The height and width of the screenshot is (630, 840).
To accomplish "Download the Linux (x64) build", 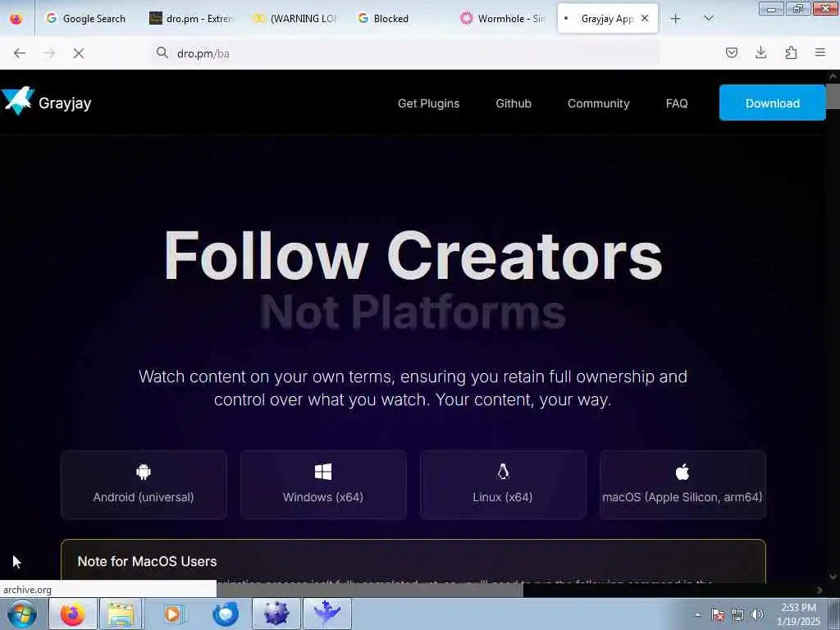I will point(503,485).
